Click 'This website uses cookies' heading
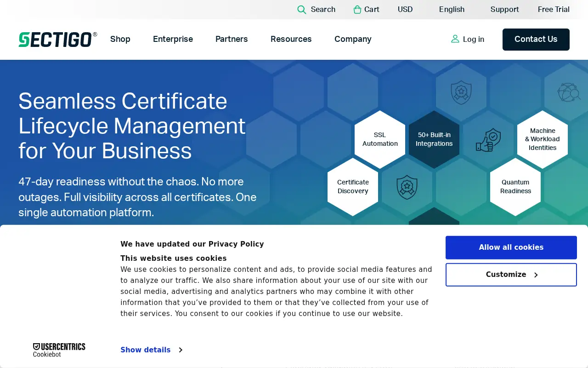 click(x=174, y=259)
